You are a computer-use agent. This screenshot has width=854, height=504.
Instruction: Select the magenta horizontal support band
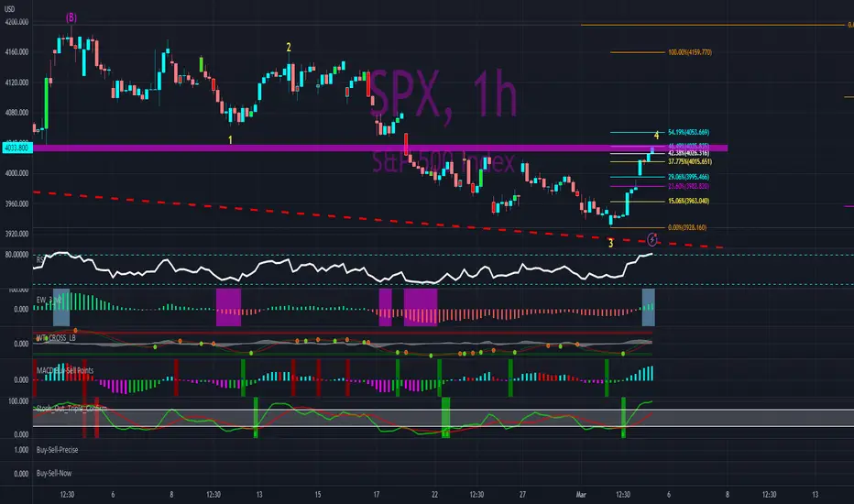[380, 148]
